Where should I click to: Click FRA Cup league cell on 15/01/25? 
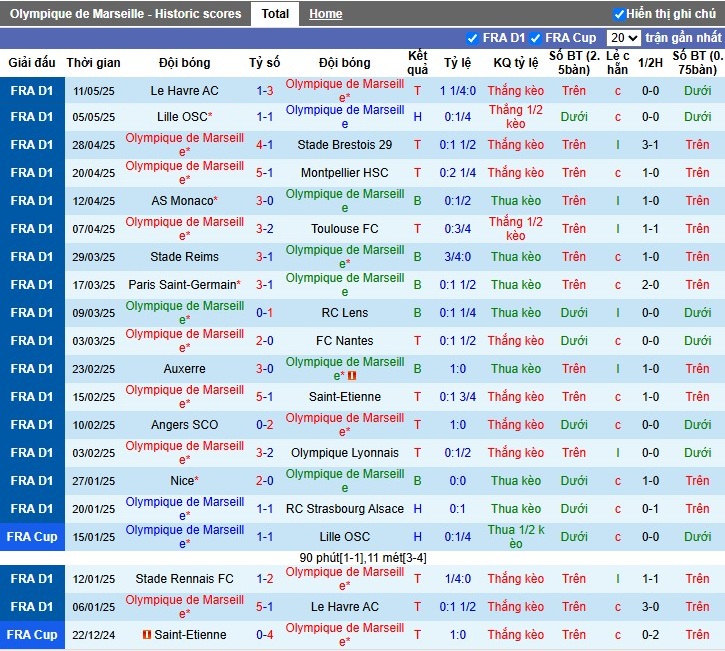pyautogui.click(x=32, y=537)
